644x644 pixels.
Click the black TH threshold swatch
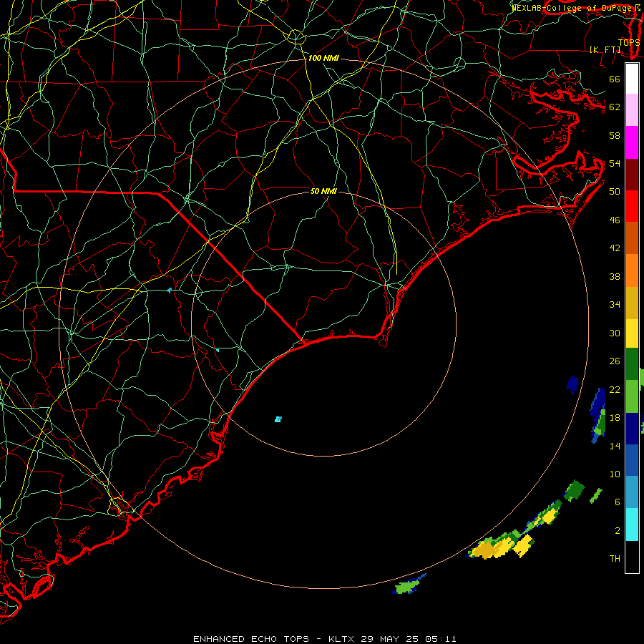(x=632, y=557)
